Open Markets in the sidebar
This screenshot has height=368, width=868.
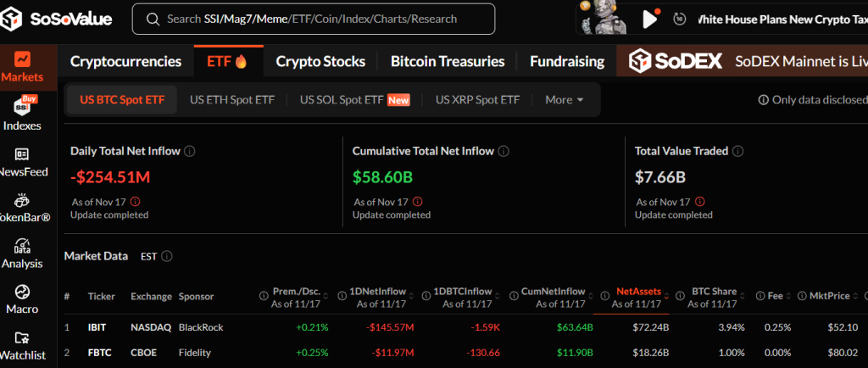pos(22,66)
